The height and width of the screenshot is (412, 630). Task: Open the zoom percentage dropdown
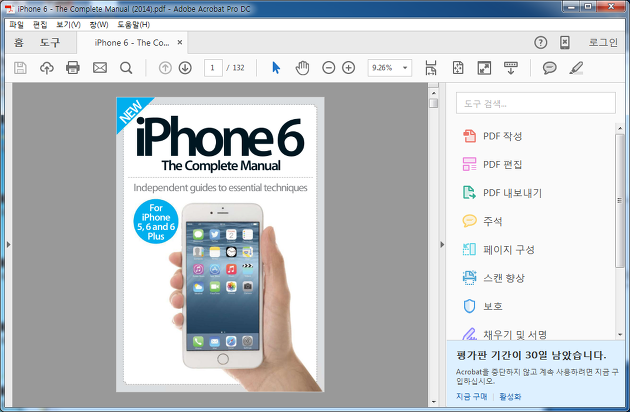point(405,68)
